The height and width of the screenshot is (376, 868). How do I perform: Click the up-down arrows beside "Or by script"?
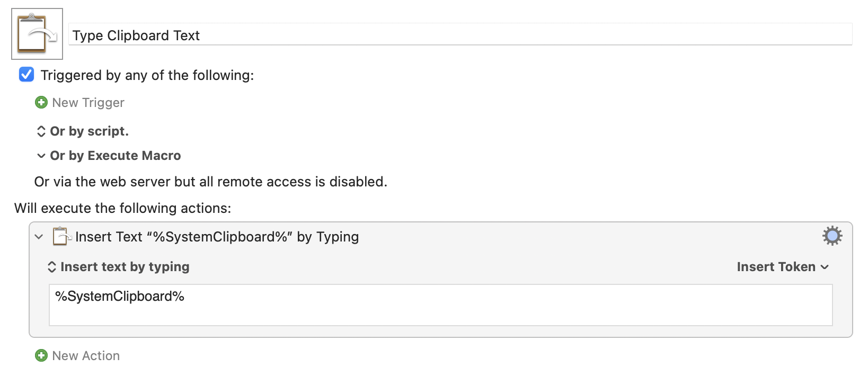point(41,131)
